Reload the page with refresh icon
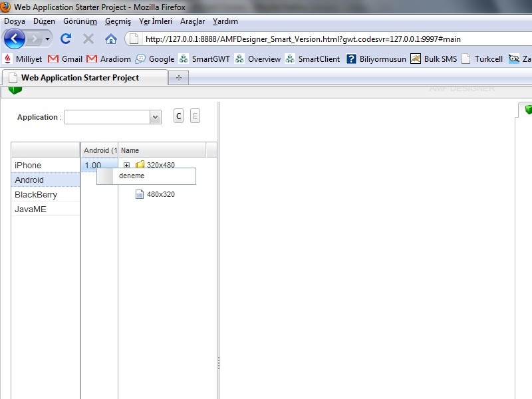 click(66, 39)
